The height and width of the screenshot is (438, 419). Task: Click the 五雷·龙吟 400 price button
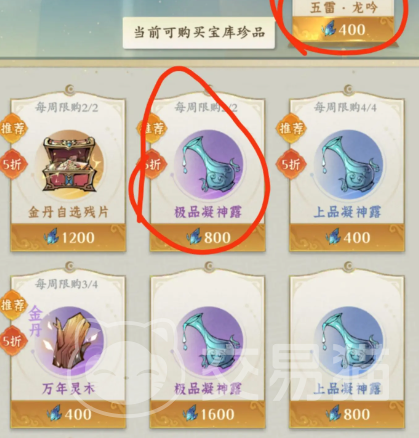[x=343, y=30]
